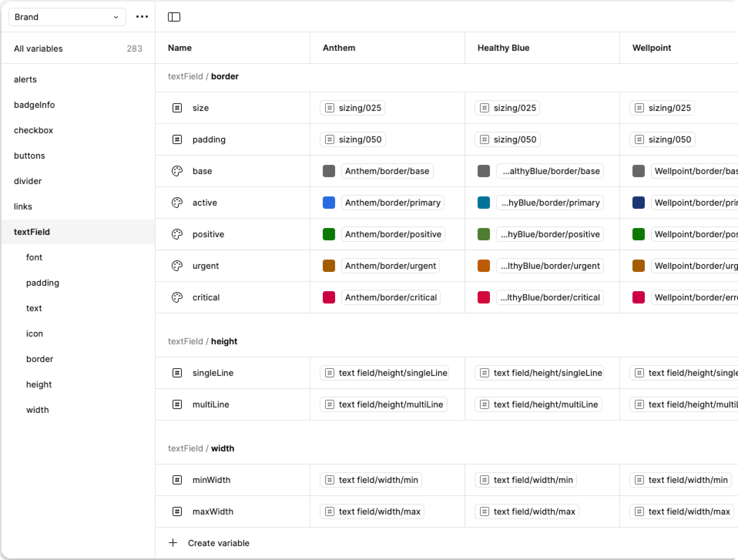Viewport: 738px width, 560px height.
Task: Click Anthem sizing/050 padding value
Action: 353,139
